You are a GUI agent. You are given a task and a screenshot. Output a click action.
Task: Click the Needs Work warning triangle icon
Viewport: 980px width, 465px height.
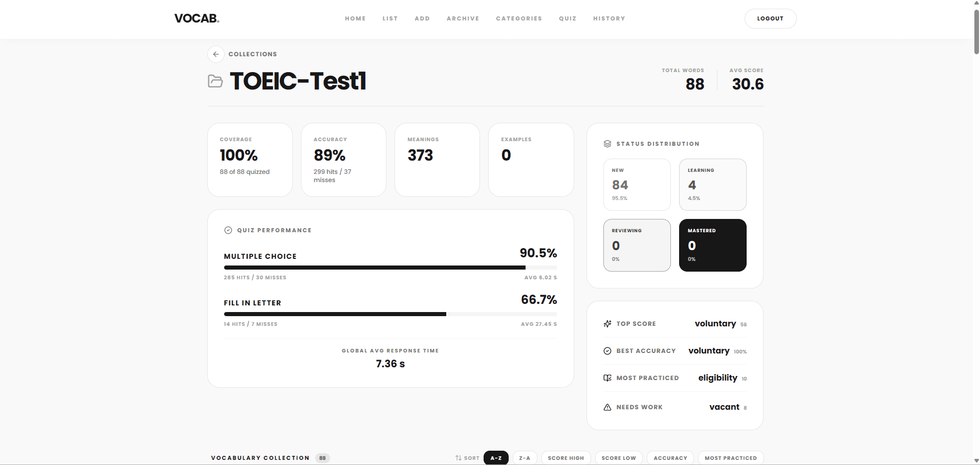point(607,407)
